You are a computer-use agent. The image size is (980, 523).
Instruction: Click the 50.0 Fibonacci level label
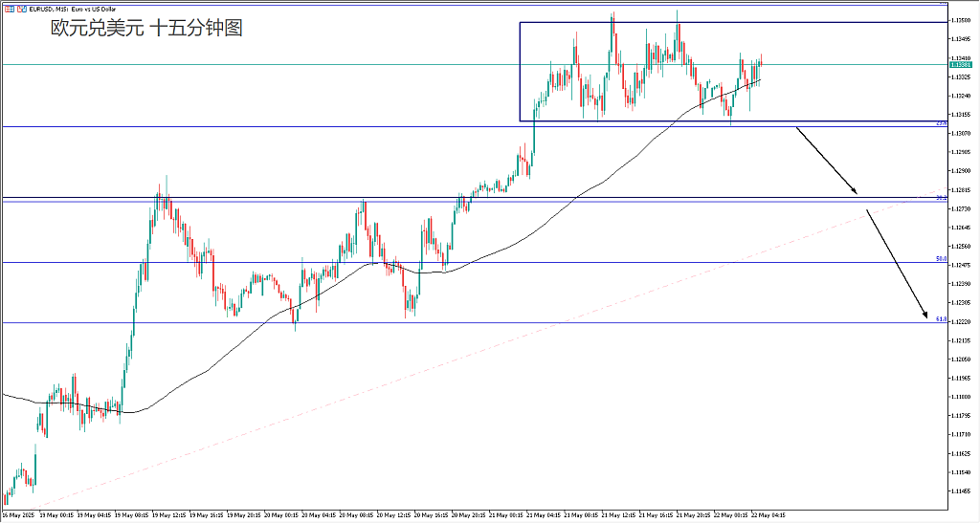pyautogui.click(x=942, y=258)
